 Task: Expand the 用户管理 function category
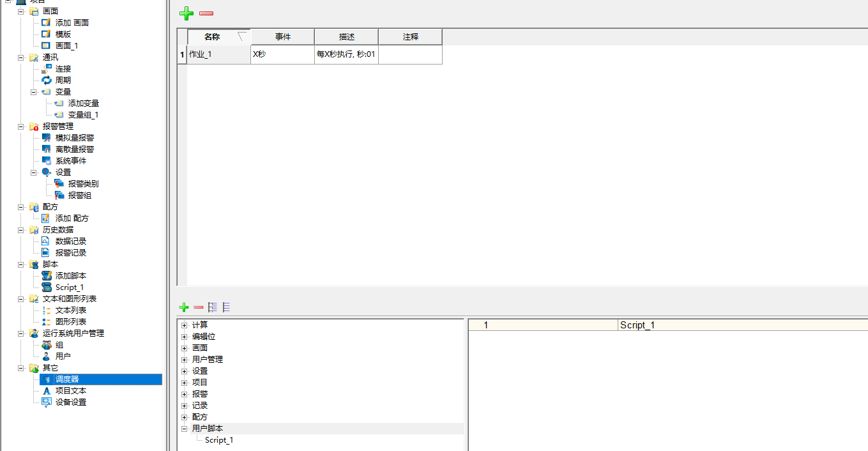point(184,359)
